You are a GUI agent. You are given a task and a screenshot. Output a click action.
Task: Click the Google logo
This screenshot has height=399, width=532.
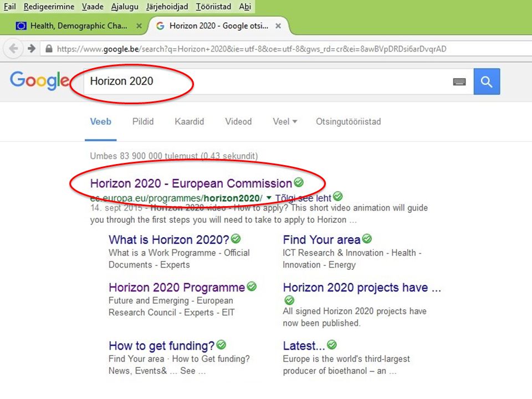[39, 81]
